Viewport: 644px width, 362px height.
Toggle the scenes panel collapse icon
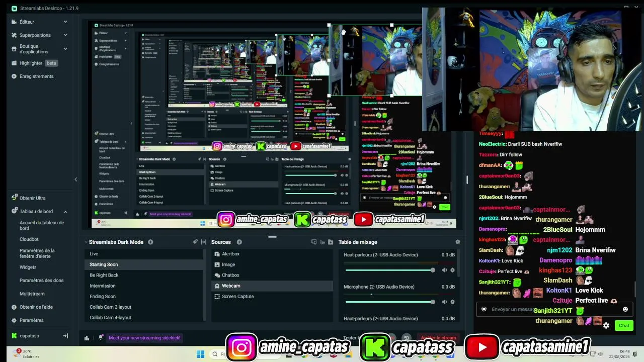click(203, 242)
